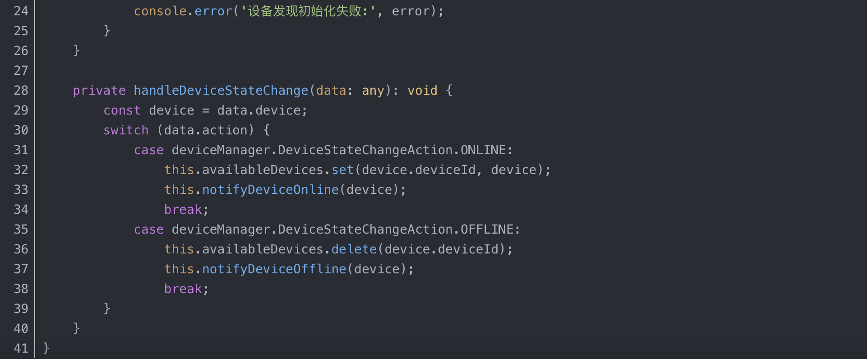The image size is (868, 359).
Task: Click the set method call
Action: (x=342, y=170)
